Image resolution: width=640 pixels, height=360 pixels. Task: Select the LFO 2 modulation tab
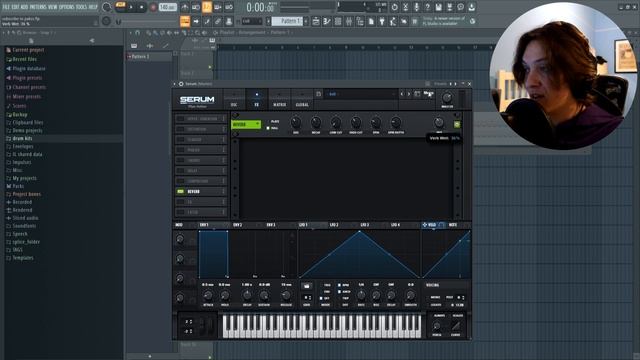334,225
